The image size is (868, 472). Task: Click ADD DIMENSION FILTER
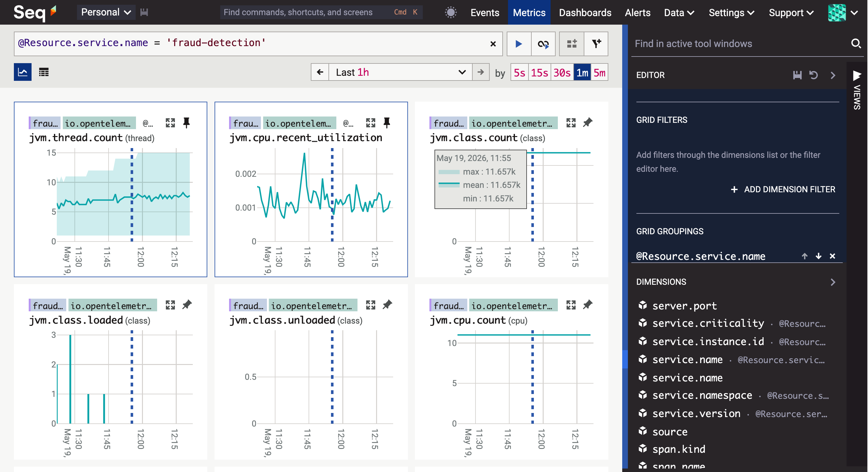tap(783, 189)
